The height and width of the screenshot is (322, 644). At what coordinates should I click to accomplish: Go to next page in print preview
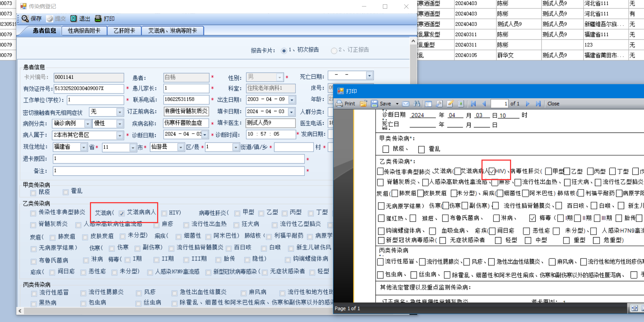(528, 104)
